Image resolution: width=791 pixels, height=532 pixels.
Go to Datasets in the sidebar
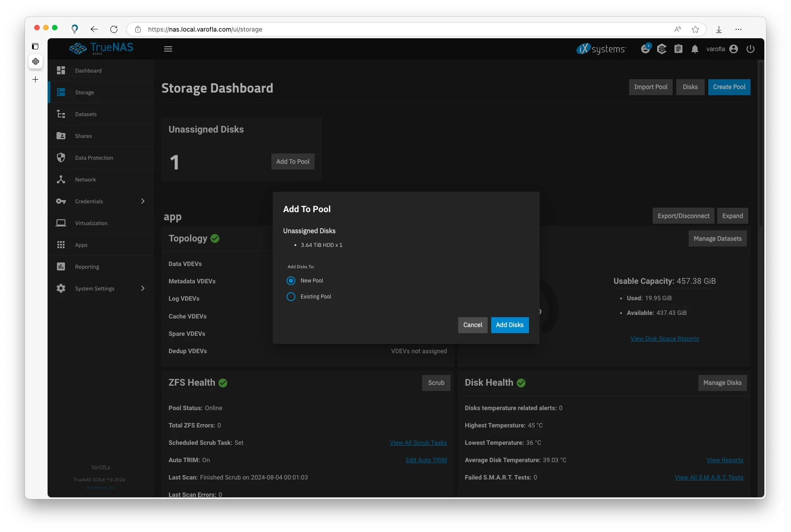(86, 114)
